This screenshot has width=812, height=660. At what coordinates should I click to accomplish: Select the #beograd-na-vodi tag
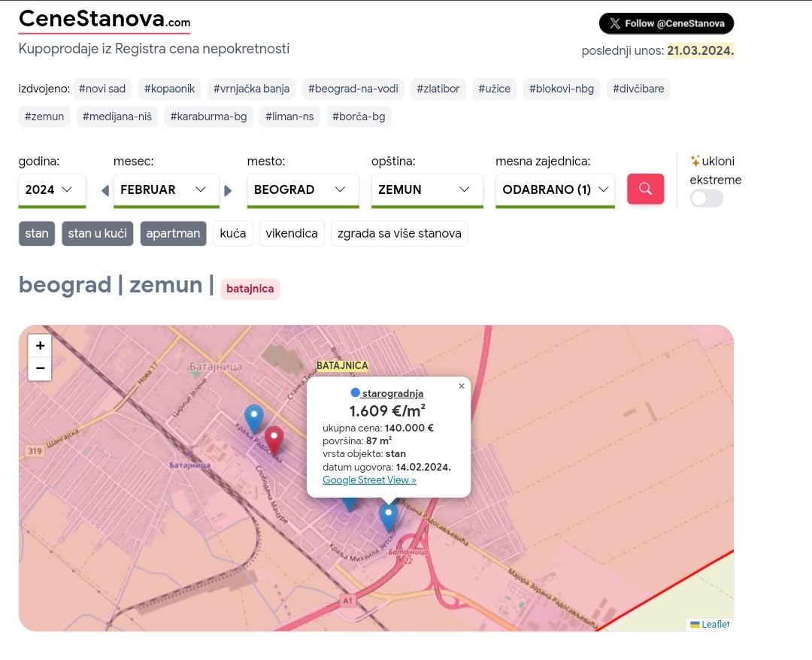tap(353, 89)
